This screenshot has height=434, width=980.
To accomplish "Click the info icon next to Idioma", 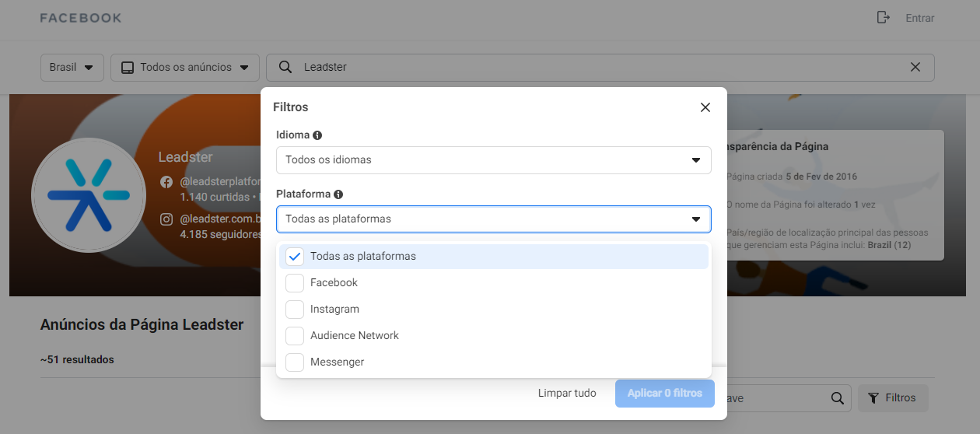I will click(317, 135).
